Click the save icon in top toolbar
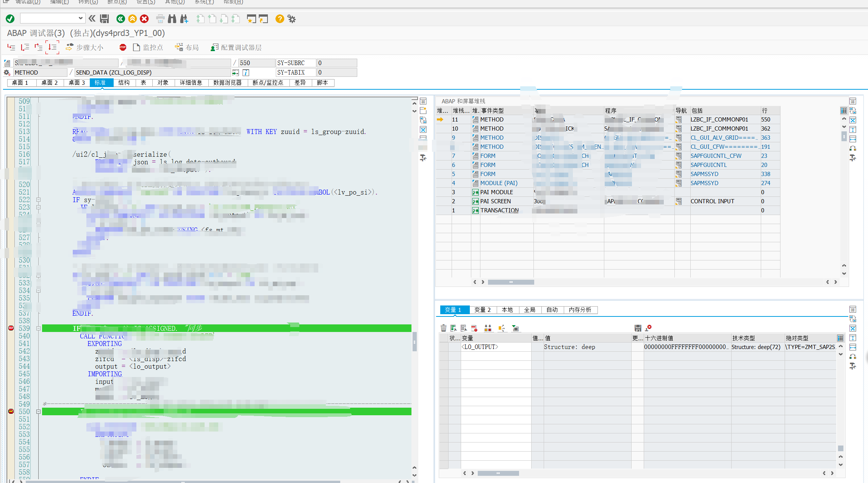This screenshot has width=868, height=483. (x=105, y=19)
